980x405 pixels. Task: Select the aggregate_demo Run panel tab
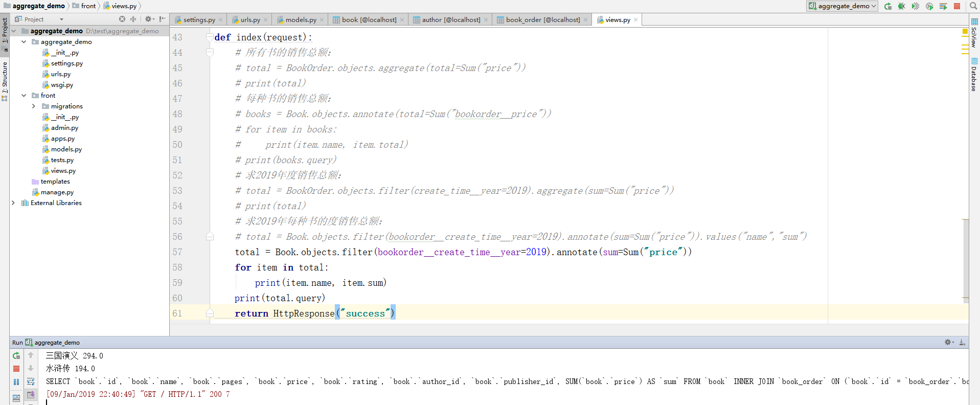click(53, 343)
